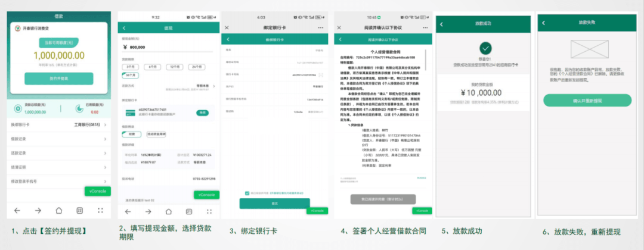Tap browser back arrow in first screen
This screenshot has height=250, width=644.
coord(17,211)
